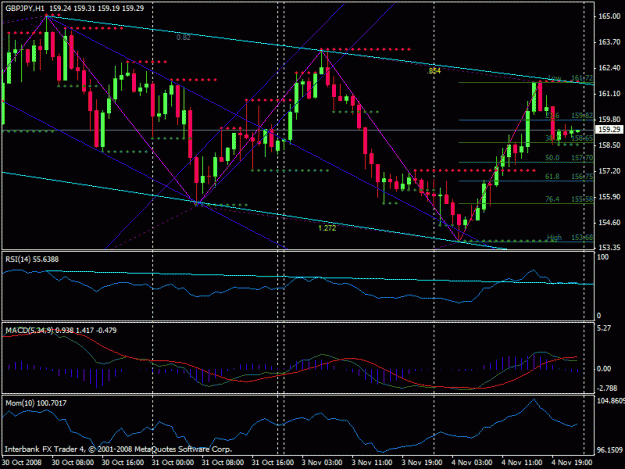Select the 162.40 price axis label
This screenshot has width=625, height=469.
[609, 68]
